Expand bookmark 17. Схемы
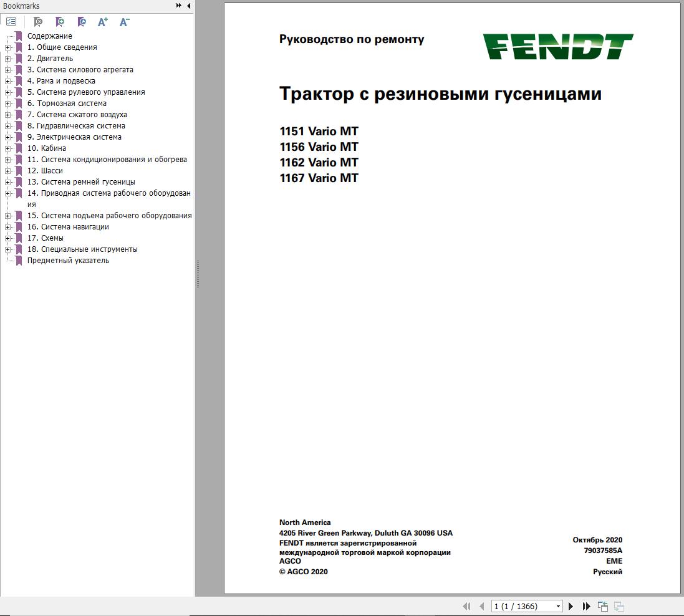The width and height of the screenshot is (684, 616). [7, 238]
